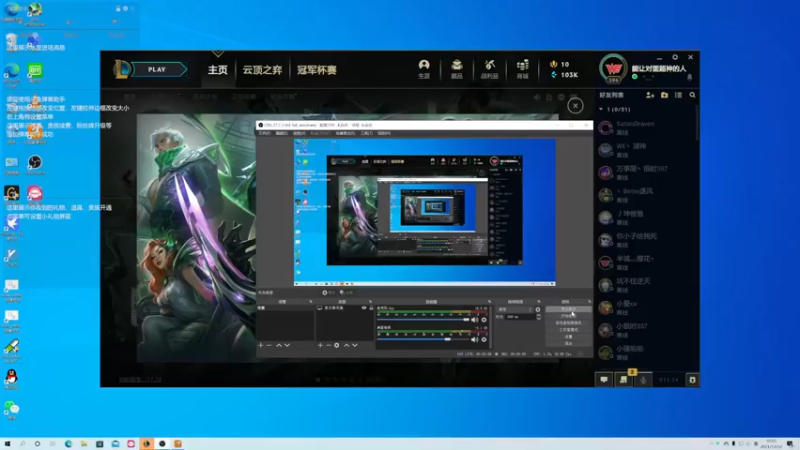Open the 商城 store icon
The width and height of the screenshot is (800, 450).
(522, 69)
